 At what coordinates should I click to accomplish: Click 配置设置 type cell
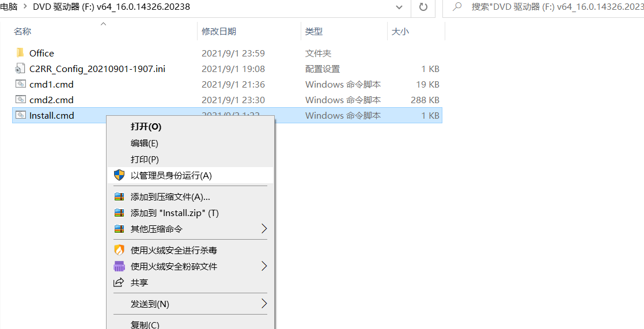click(x=323, y=69)
